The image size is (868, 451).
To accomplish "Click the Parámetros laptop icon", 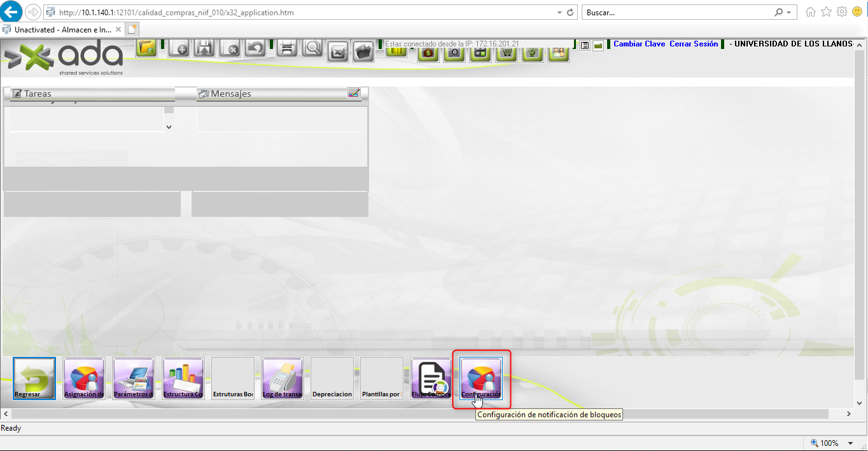I will coord(134,378).
